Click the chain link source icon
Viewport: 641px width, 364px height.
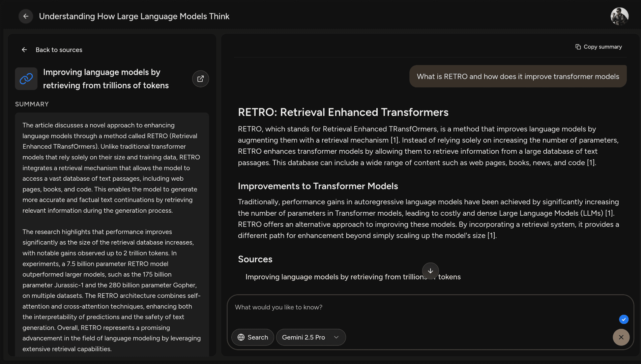pos(26,79)
